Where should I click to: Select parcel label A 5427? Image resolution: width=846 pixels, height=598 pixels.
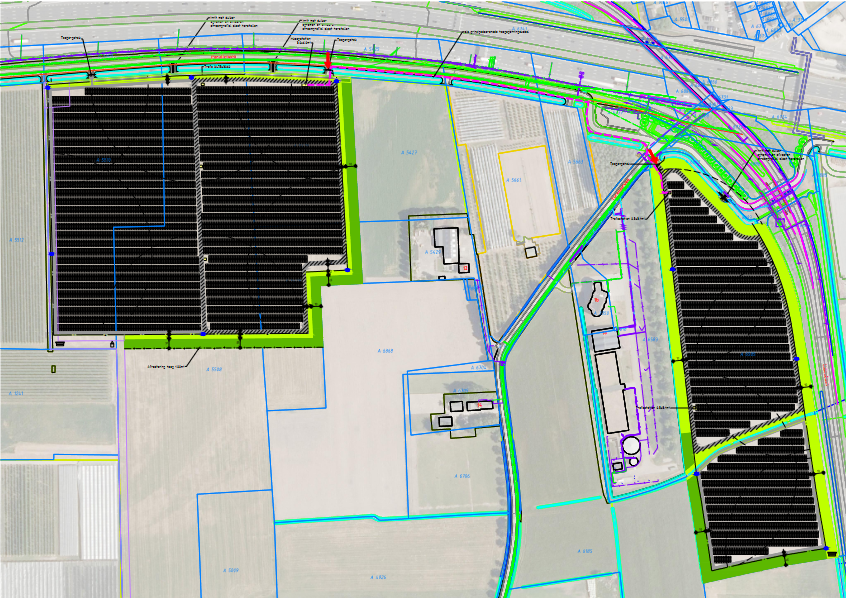coord(407,152)
